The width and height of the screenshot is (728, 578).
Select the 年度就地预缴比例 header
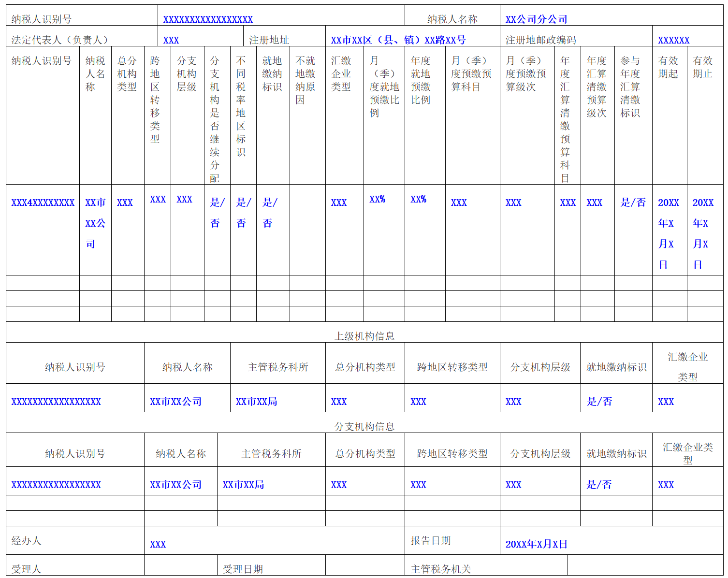(x=420, y=80)
